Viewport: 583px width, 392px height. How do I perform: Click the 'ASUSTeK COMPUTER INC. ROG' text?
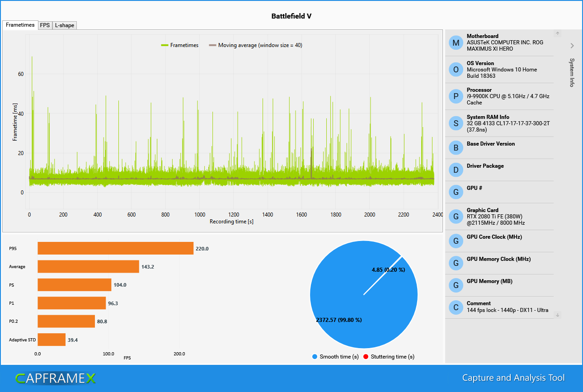505,43
